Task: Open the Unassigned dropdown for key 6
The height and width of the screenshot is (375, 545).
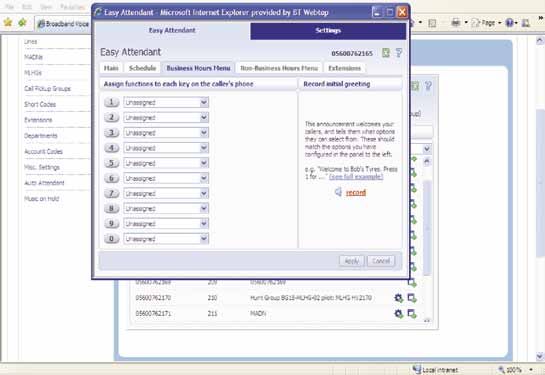Action: [x=166, y=178]
